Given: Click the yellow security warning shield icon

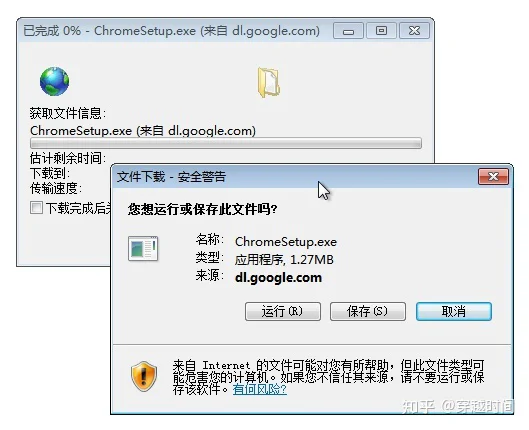Looking at the screenshot, I should point(144,376).
